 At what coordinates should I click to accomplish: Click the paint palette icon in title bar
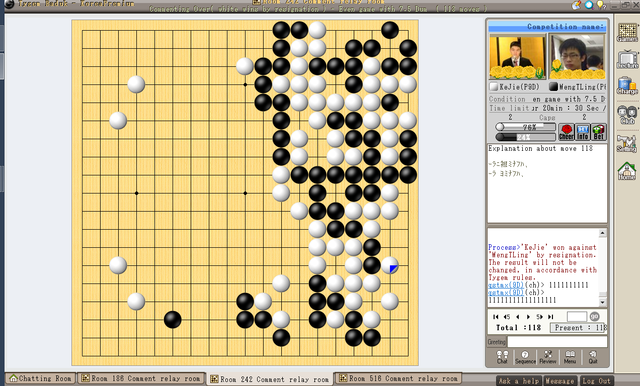(x=576, y=5)
